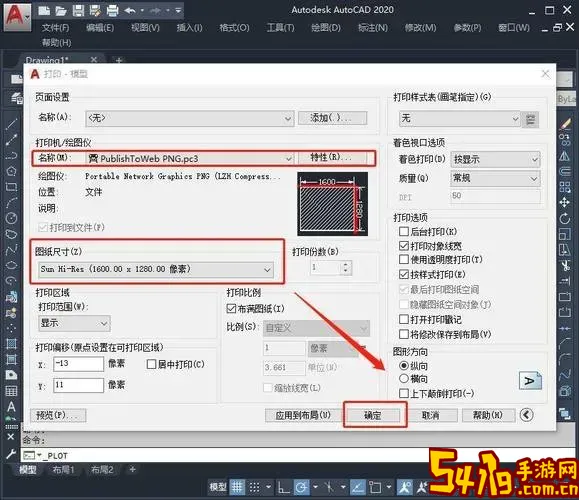Click the New drawing icon in quick access toolbar
Screen dimensions: 579x500
point(44,11)
